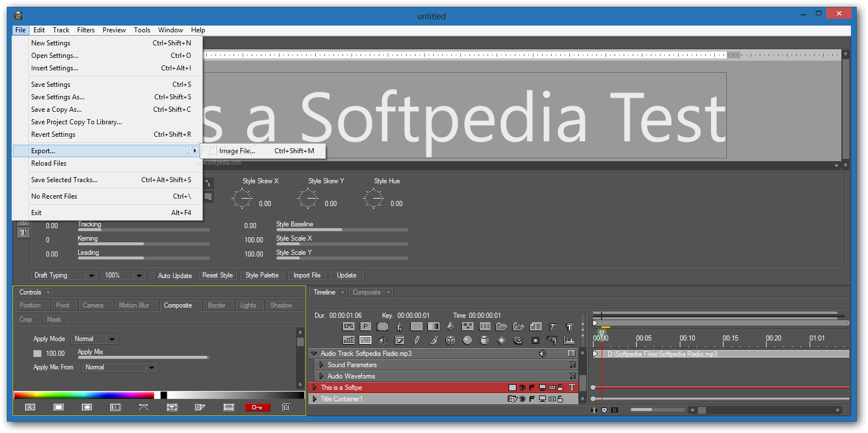Click the red key icon below color bar
Screen dimensions: 868x433
257,407
